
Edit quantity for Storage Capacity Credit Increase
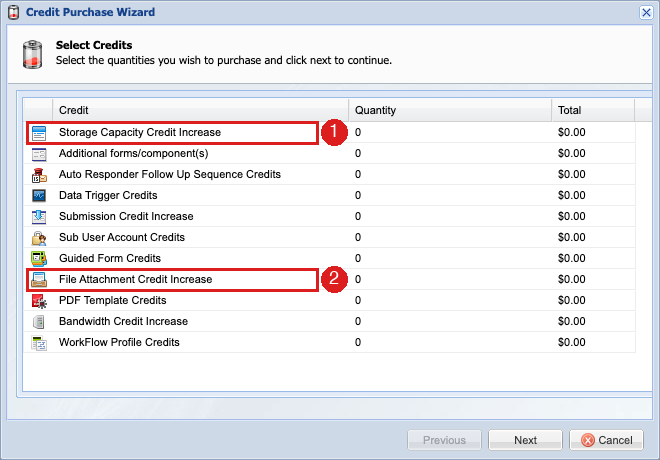click(x=450, y=133)
